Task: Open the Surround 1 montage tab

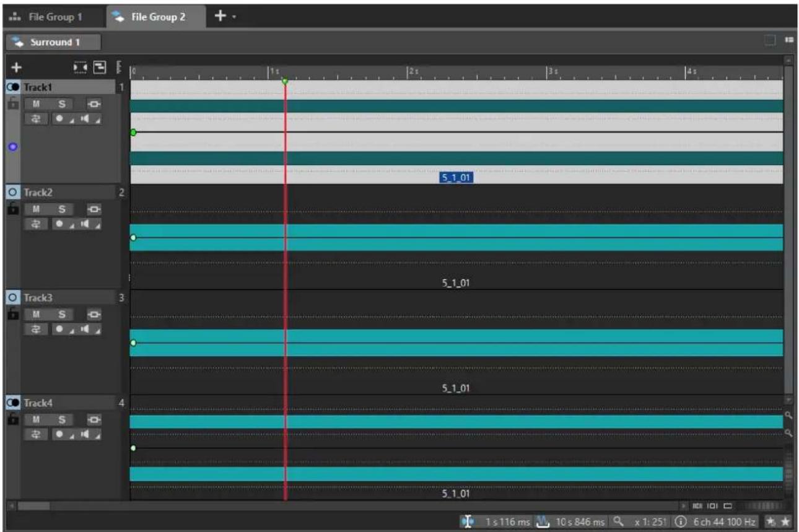Action: pyautogui.click(x=53, y=43)
